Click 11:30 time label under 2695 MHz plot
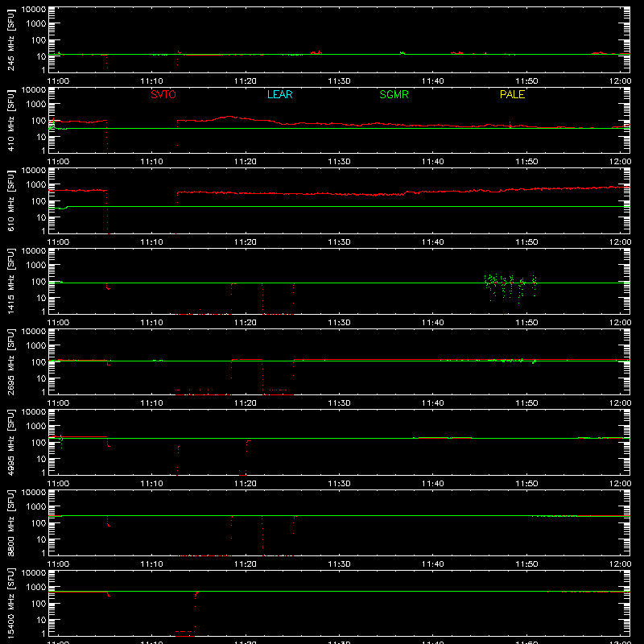This screenshot has width=644, height=644. click(x=339, y=403)
